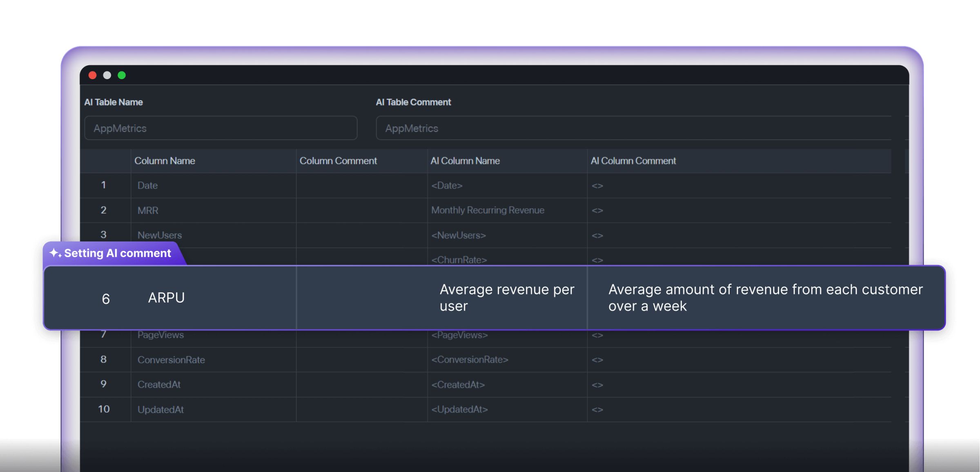The image size is (980, 472).
Task: Click the AI Column Comment header
Action: click(633, 161)
